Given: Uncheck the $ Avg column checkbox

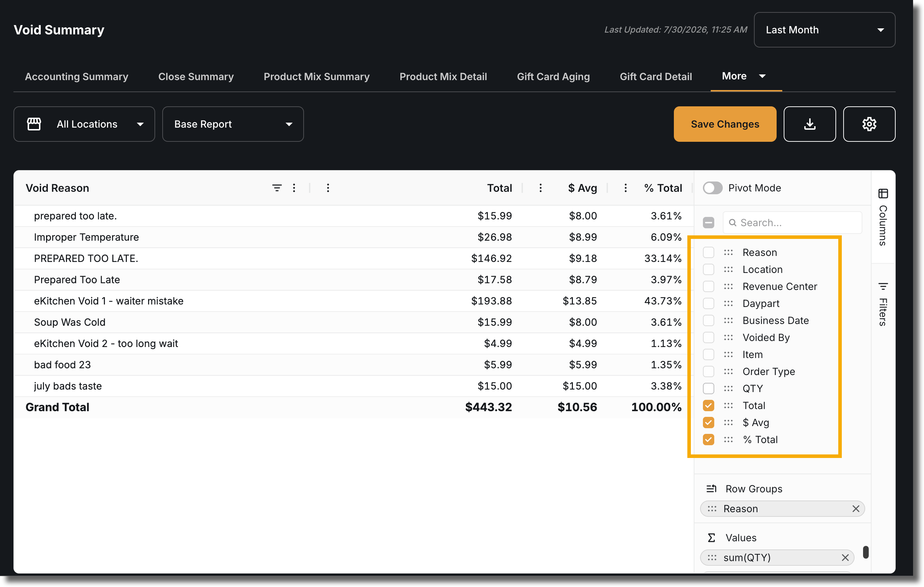Looking at the screenshot, I should tap(708, 422).
